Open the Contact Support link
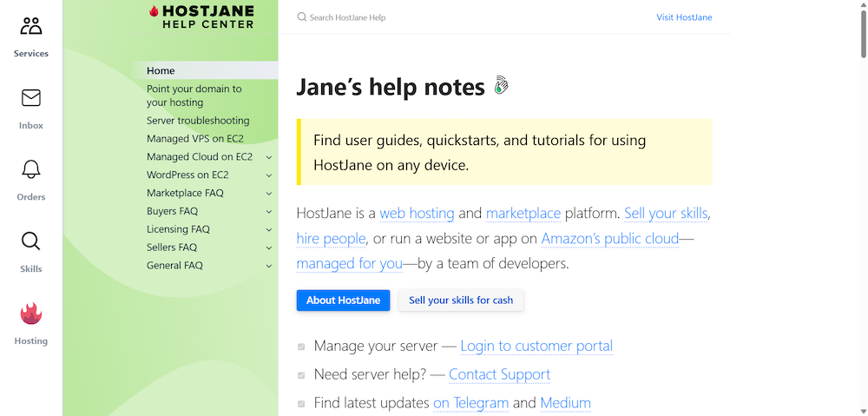 [x=499, y=374]
